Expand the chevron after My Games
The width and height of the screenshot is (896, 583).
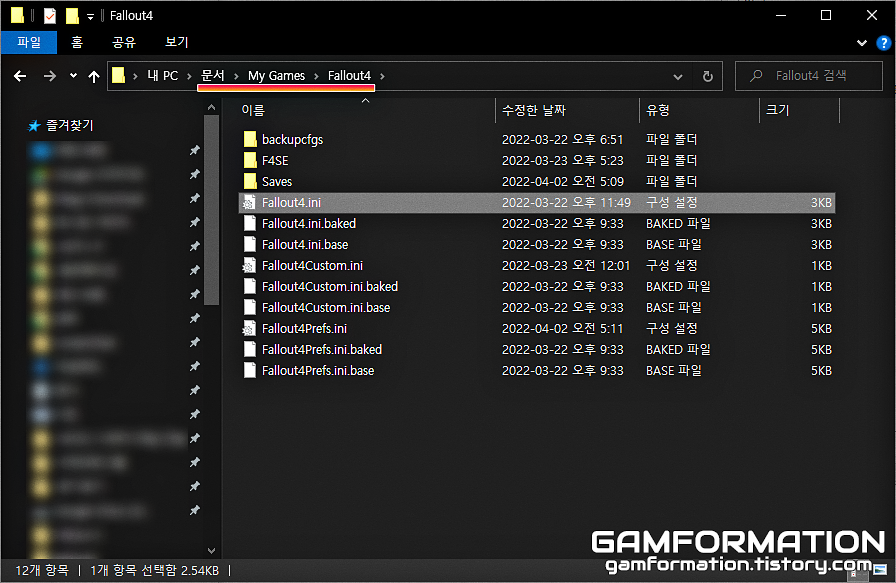(x=316, y=76)
